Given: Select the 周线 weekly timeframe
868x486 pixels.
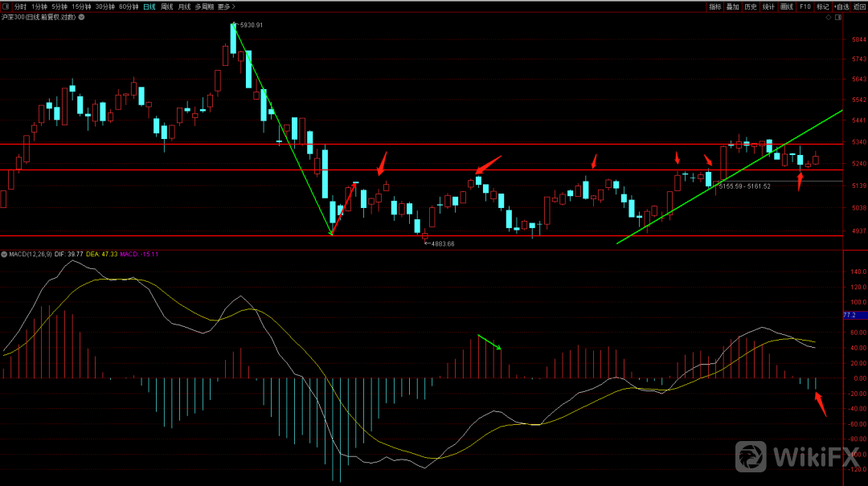Looking at the screenshot, I should tap(167, 6).
